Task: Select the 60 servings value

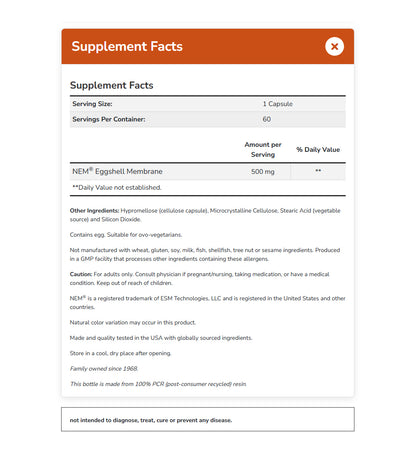Action: (267, 119)
